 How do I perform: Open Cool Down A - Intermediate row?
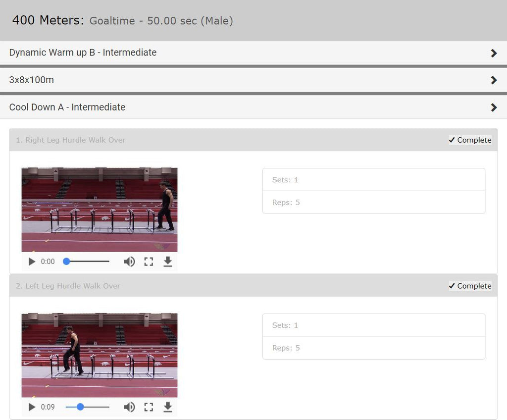pos(253,107)
